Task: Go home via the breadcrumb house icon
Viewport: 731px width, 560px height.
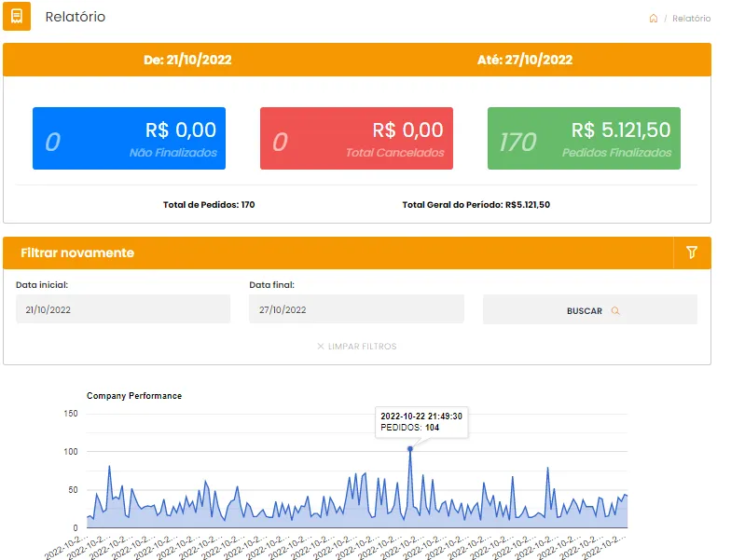Action: (x=654, y=19)
